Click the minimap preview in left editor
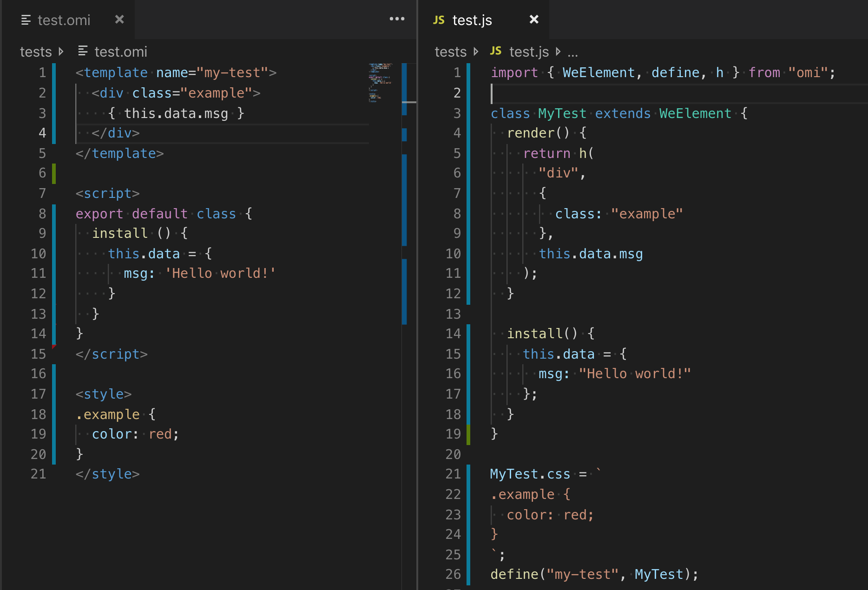Viewport: 868px width, 590px height. point(381,83)
